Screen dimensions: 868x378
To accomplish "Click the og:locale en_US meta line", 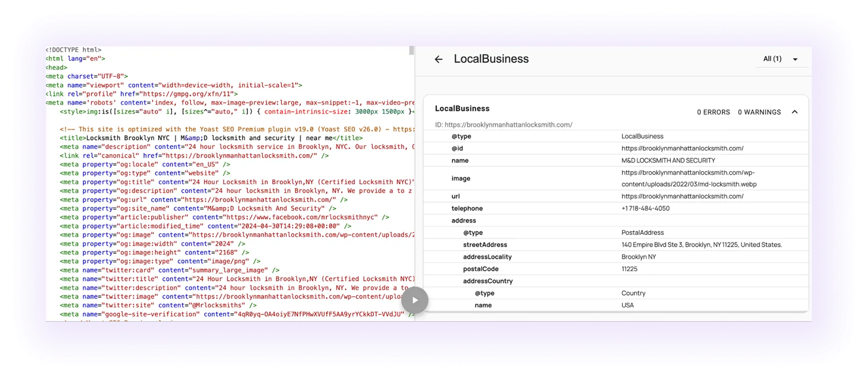I will [145, 164].
